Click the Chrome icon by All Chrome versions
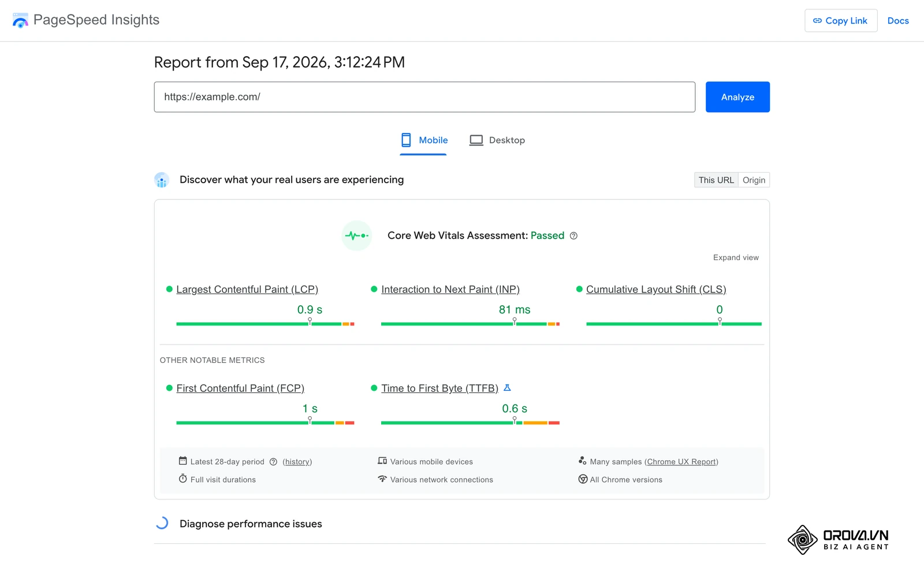 (583, 479)
